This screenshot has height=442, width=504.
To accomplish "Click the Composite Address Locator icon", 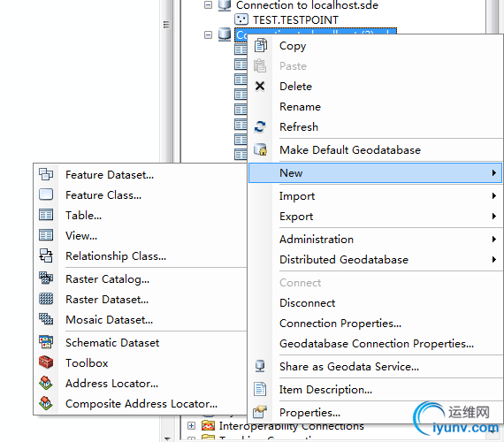I will pyautogui.click(x=46, y=403).
